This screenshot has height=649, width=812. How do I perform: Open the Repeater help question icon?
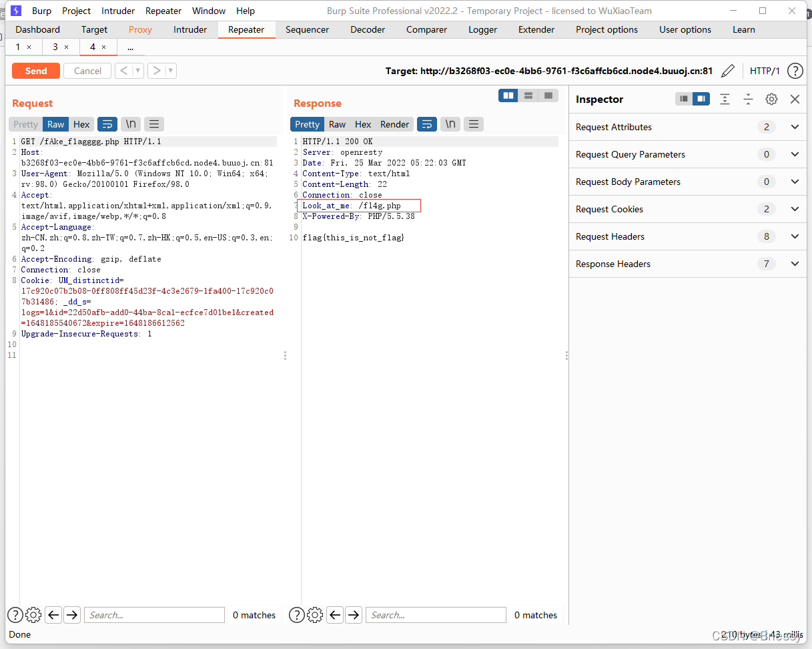[795, 71]
